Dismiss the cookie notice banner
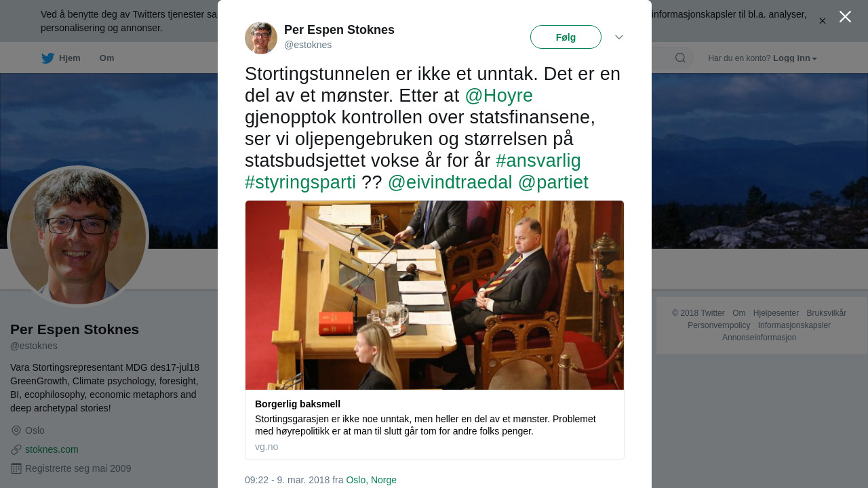Image resolution: width=868 pixels, height=488 pixels. coord(823,21)
